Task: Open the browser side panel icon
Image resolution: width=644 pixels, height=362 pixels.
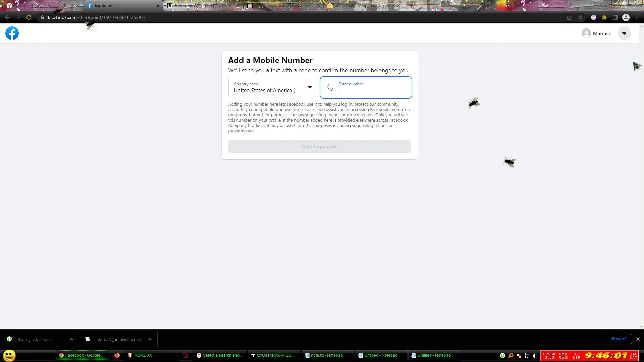Action: 615,17
